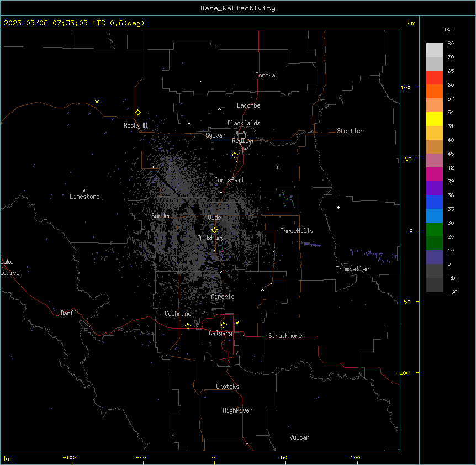Click the Calgary city label
Screen dimensions: 476x465
click(220, 333)
